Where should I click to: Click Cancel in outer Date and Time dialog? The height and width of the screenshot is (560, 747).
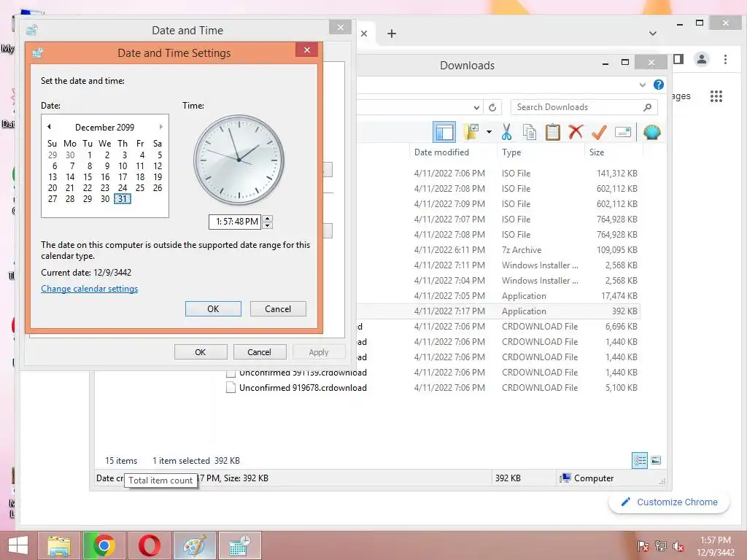259,352
